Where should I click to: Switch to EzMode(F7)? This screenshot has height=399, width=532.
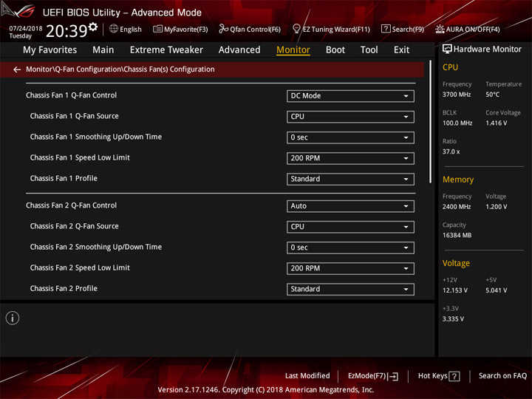(373, 376)
